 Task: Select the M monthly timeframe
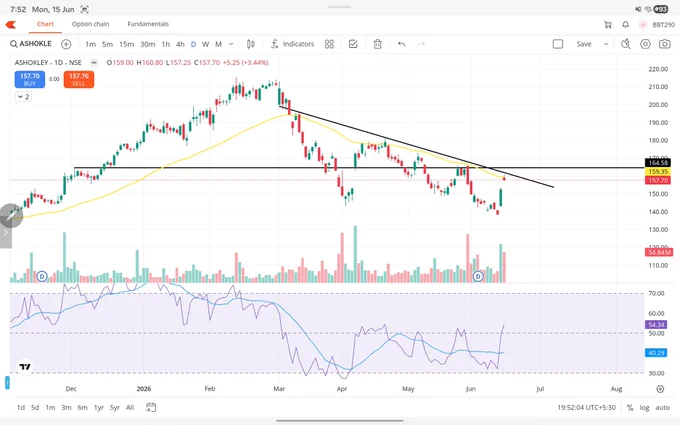click(x=218, y=44)
